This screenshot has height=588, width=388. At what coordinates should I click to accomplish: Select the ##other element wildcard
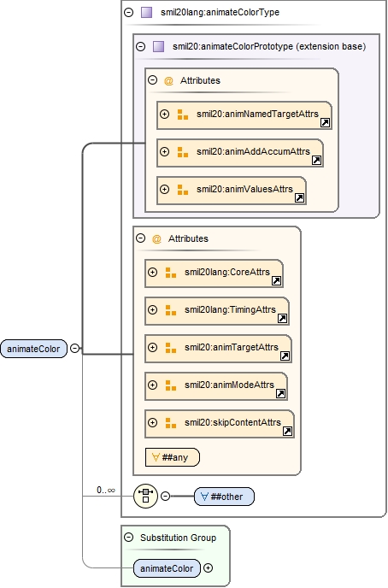pos(224,497)
